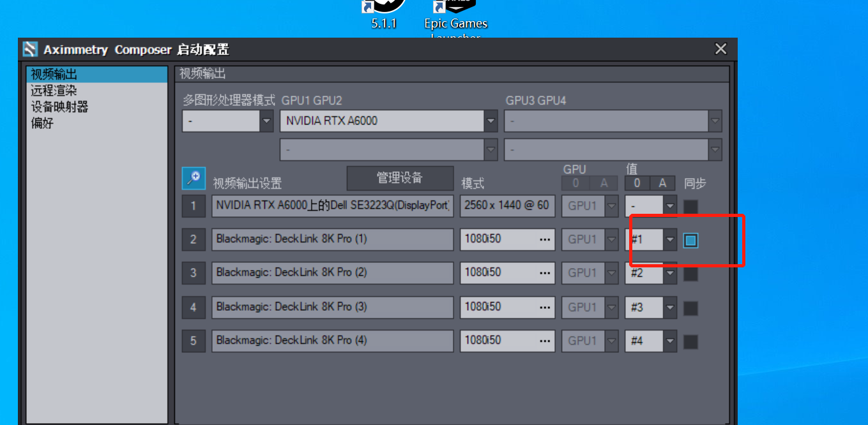Click output number 1 button
Image resolution: width=868 pixels, height=425 pixels.
(194, 206)
